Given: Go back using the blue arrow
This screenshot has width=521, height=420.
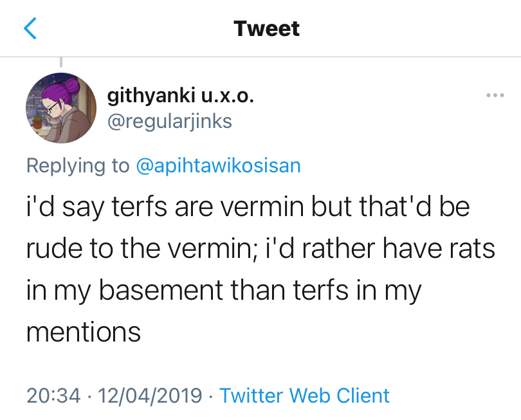Looking at the screenshot, I should pyautogui.click(x=30, y=28).
